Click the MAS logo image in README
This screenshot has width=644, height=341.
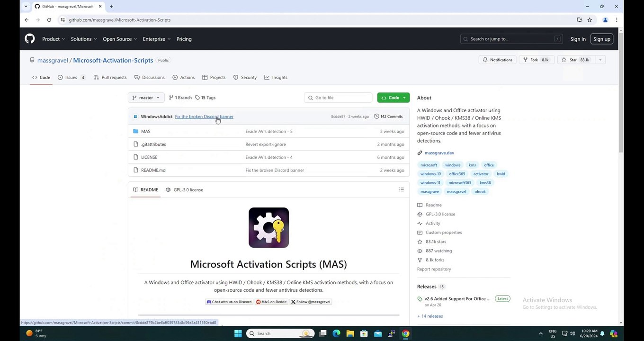click(268, 228)
